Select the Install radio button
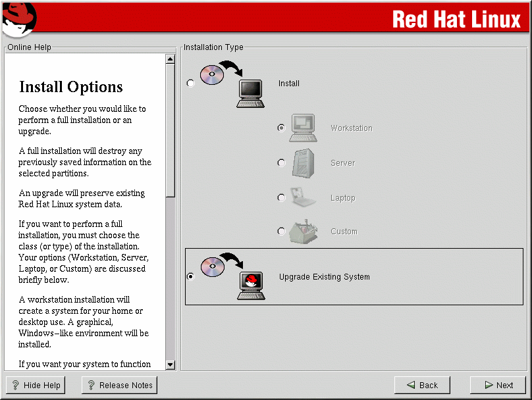The height and width of the screenshot is (400, 532). (191, 84)
